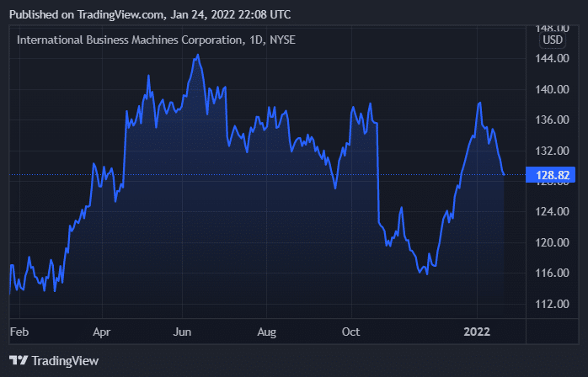Open the TradingView wordmark link at the bottom
The image size is (588, 377).
coord(65,360)
